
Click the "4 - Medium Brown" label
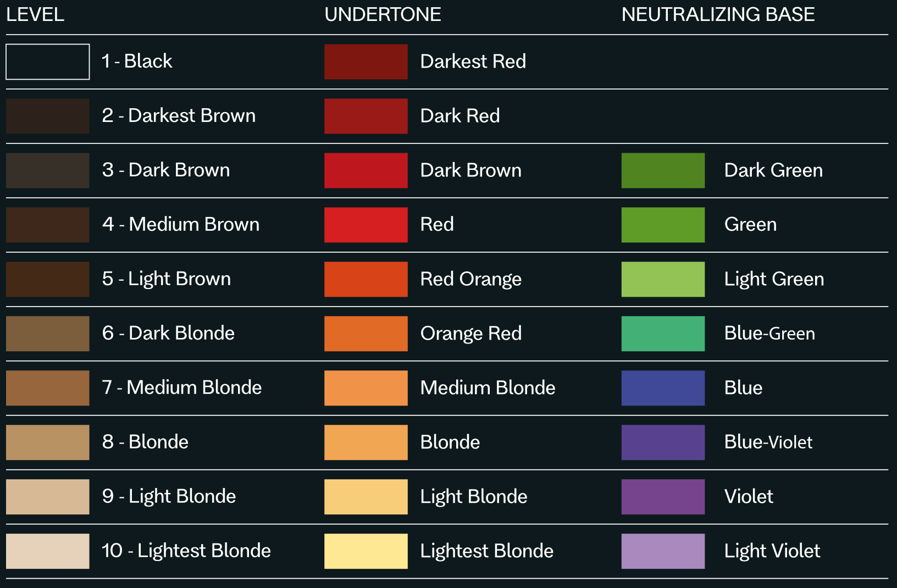(x=180, y=224)
